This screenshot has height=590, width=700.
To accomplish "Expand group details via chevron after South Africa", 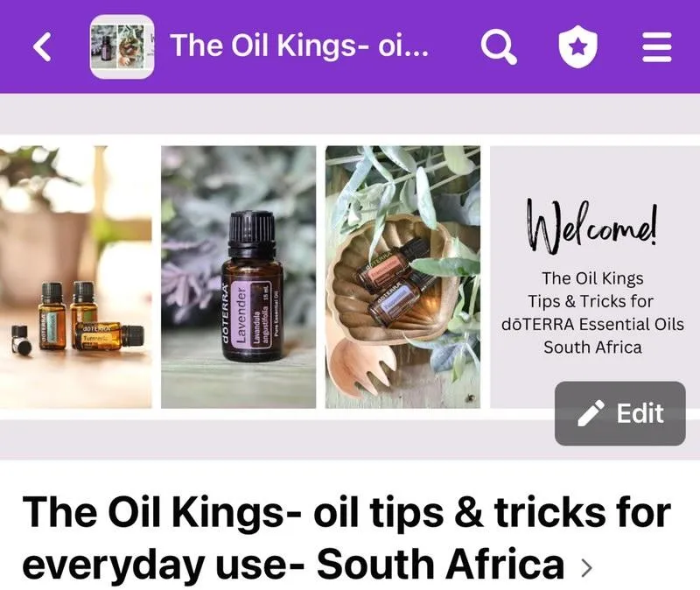I will pyautogui.click(x=586, y=566).
